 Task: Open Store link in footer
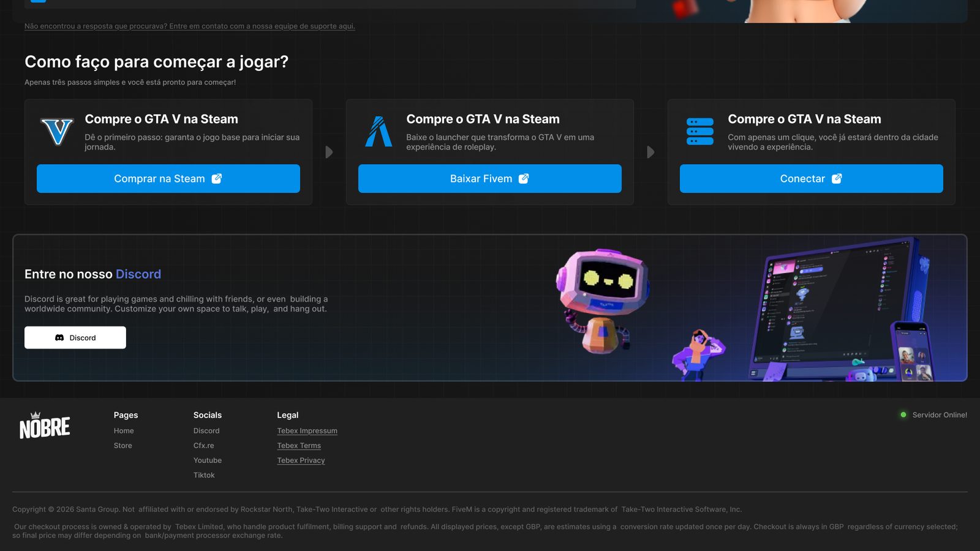123,446
